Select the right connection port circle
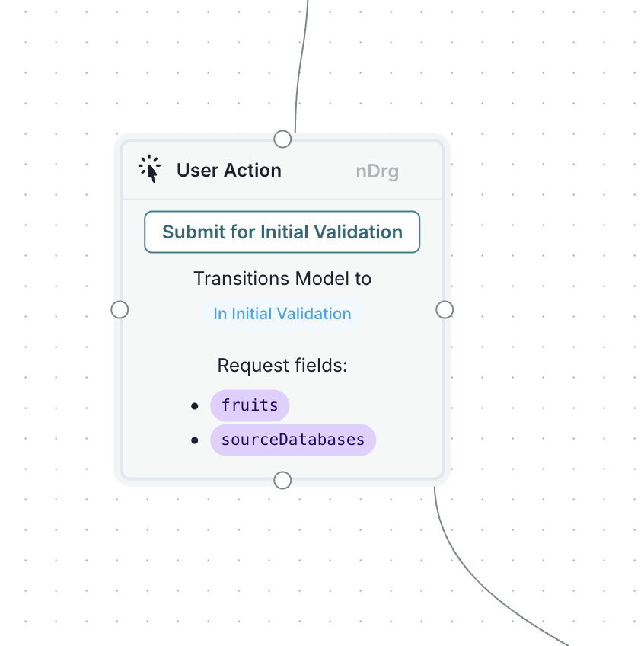The image size is (644, 646). click(445, 309)
